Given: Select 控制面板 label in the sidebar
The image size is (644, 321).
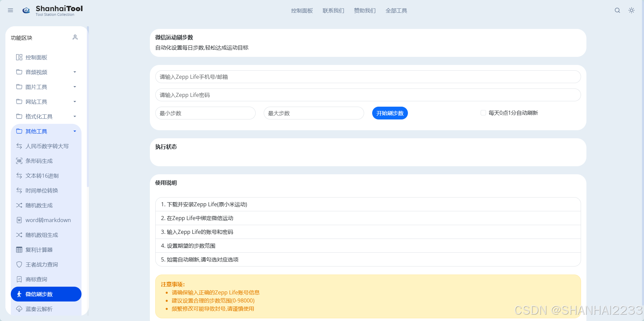Looking at the screenshot, I should click(x=36, y=58).
